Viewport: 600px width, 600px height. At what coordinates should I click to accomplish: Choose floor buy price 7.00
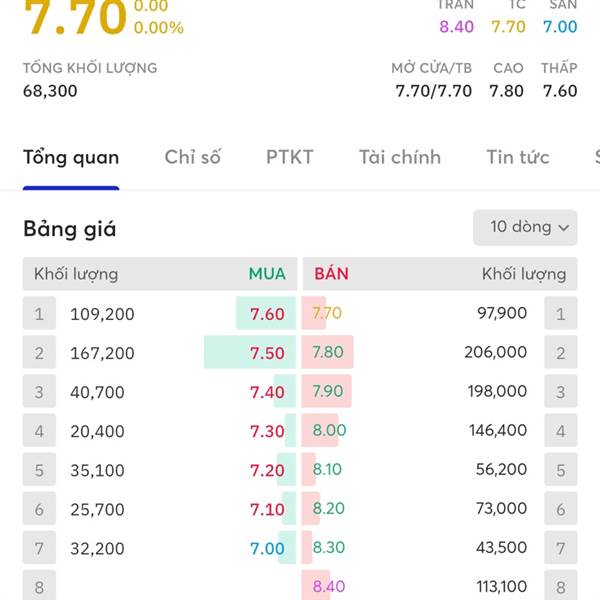pyautogui.click(x=267, y=548)
